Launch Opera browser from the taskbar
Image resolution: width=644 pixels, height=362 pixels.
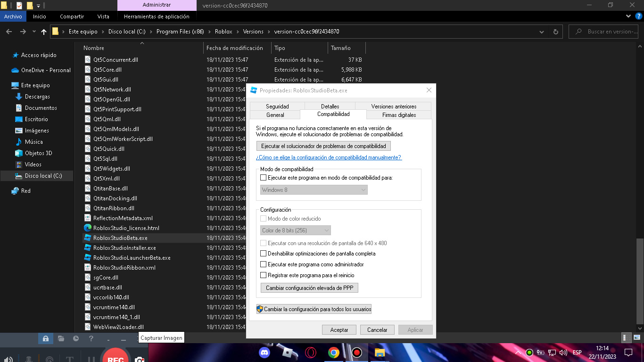[x=310, y=352]
